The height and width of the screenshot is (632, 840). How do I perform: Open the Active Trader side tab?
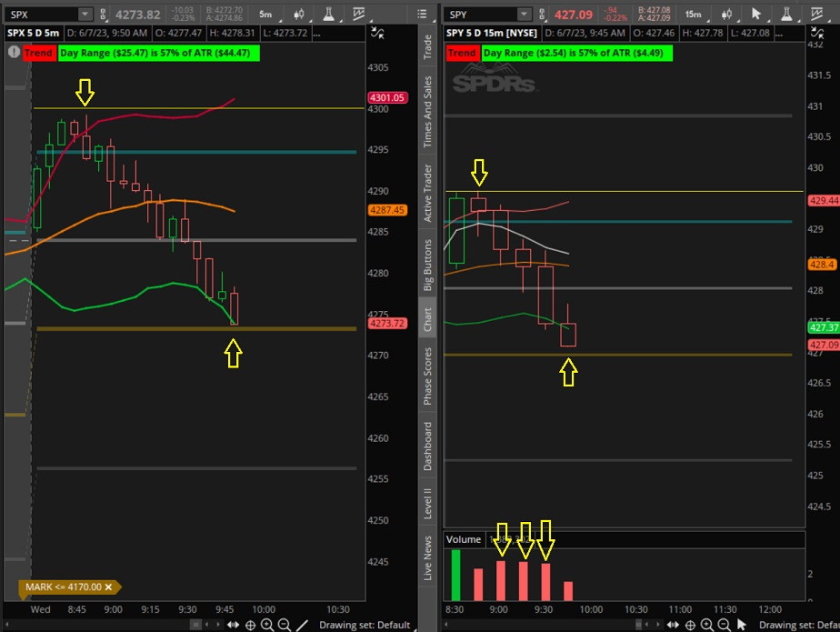pos(427,193)
